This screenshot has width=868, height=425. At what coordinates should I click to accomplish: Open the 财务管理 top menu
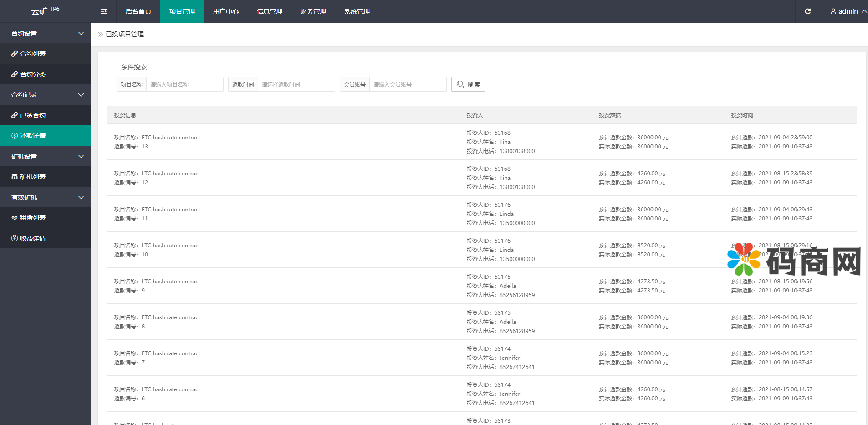point(313,11)
